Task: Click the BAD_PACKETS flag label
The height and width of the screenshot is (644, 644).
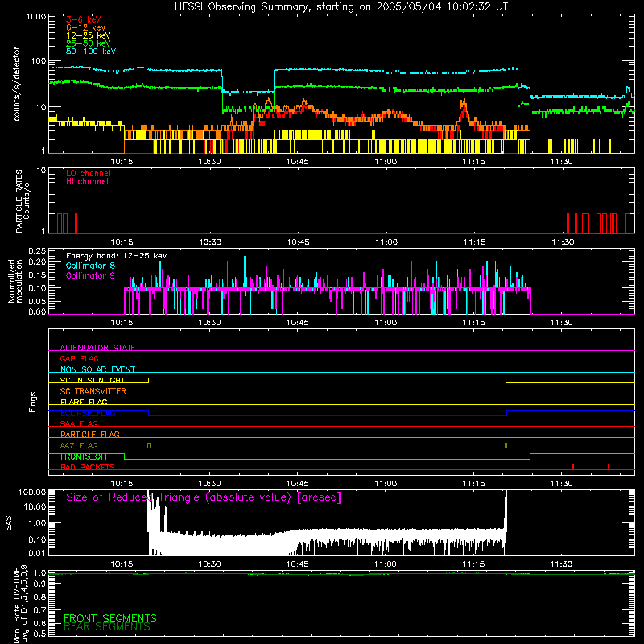Action: tap(88, 467)
